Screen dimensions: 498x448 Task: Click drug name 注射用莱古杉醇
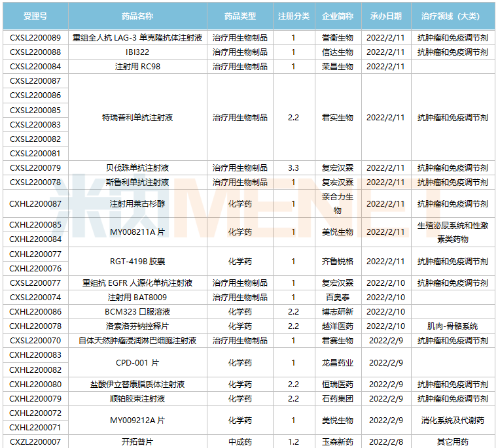pyautogui.click(x=137, y=204)
